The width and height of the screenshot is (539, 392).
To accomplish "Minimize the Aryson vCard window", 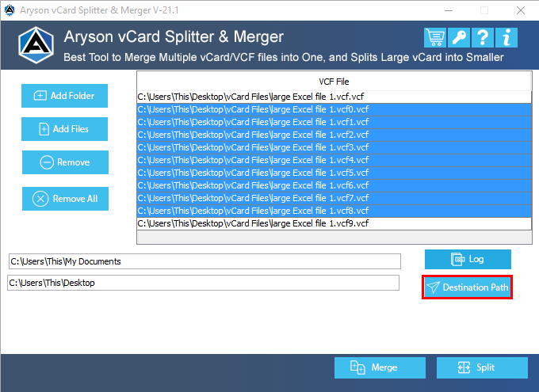I will tap(449, 10).
